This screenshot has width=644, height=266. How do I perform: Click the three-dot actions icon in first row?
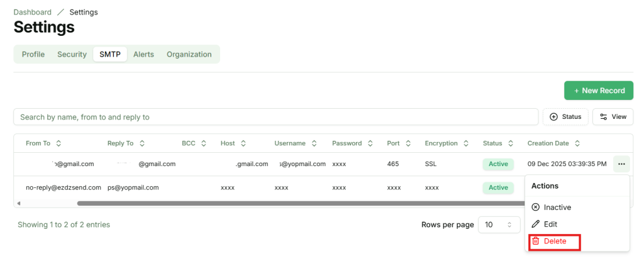621,164
